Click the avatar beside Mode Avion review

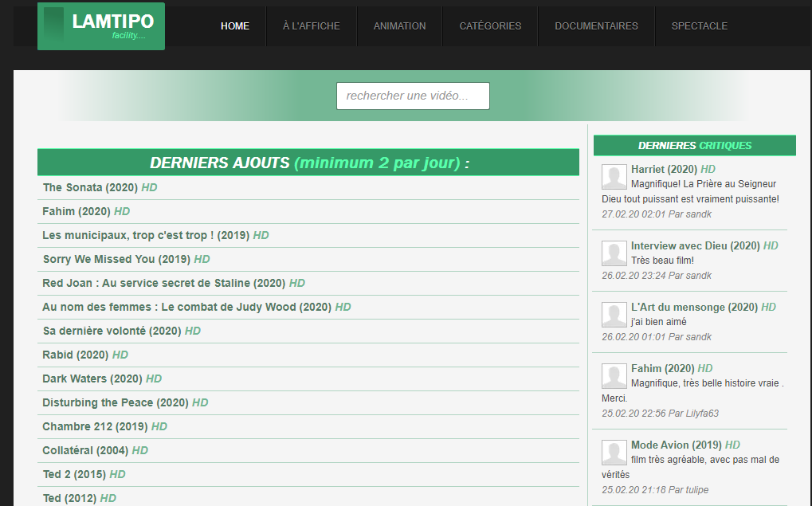pyautogui.click(x=614, y=453)
